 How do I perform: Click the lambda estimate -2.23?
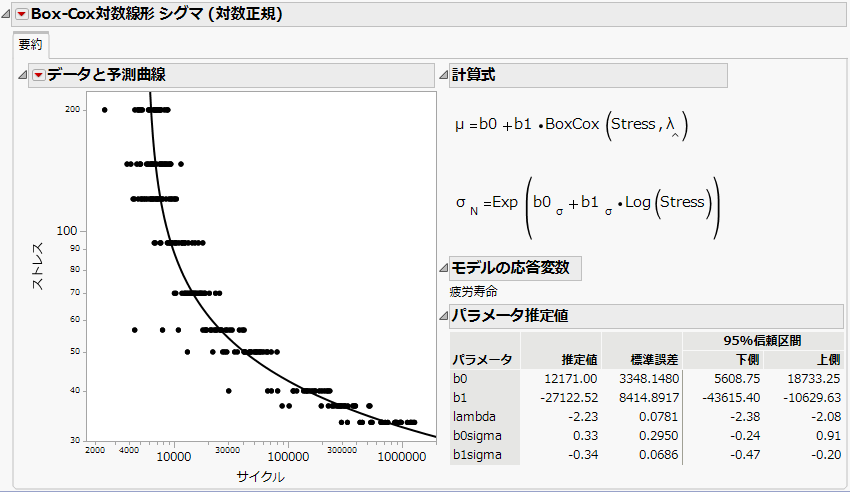pyautogui.click(x=583, y=417)
